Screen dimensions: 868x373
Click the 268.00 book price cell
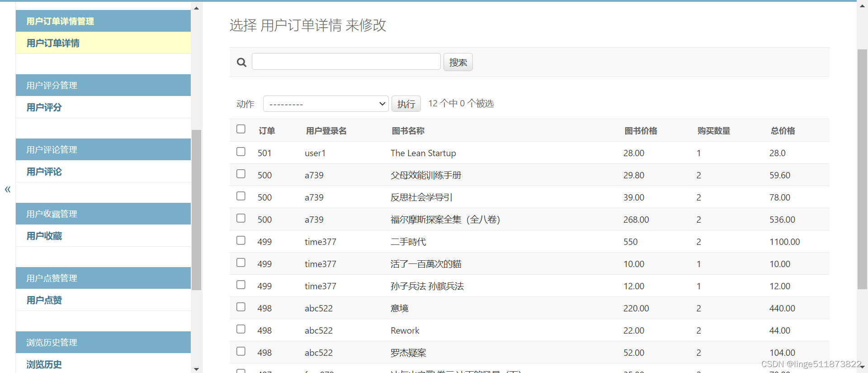(x=636, y=220)
